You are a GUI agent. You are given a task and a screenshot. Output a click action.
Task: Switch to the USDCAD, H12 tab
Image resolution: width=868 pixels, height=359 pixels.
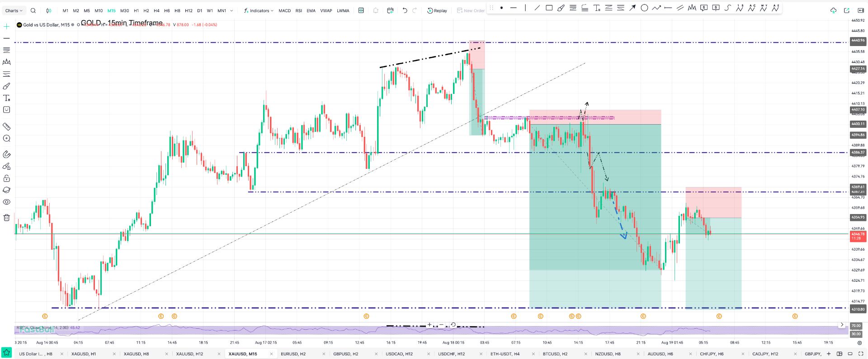coord(399,354)
